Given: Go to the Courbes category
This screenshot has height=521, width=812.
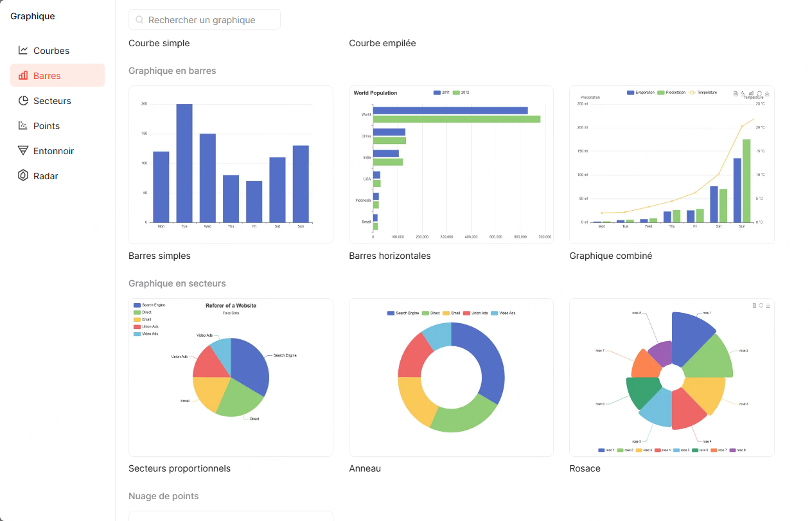Looking at the screenshot, I should tap(57, 51).
